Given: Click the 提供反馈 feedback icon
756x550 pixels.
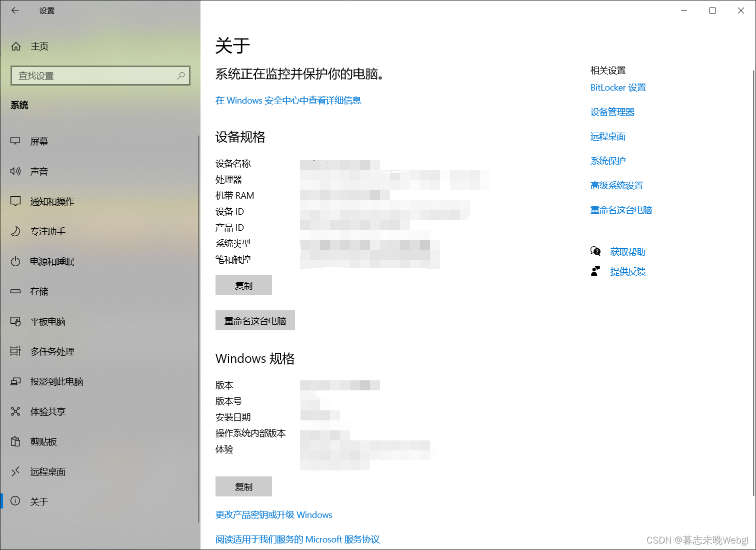Looking at the screenshot, I should click(x=595, y=271).
